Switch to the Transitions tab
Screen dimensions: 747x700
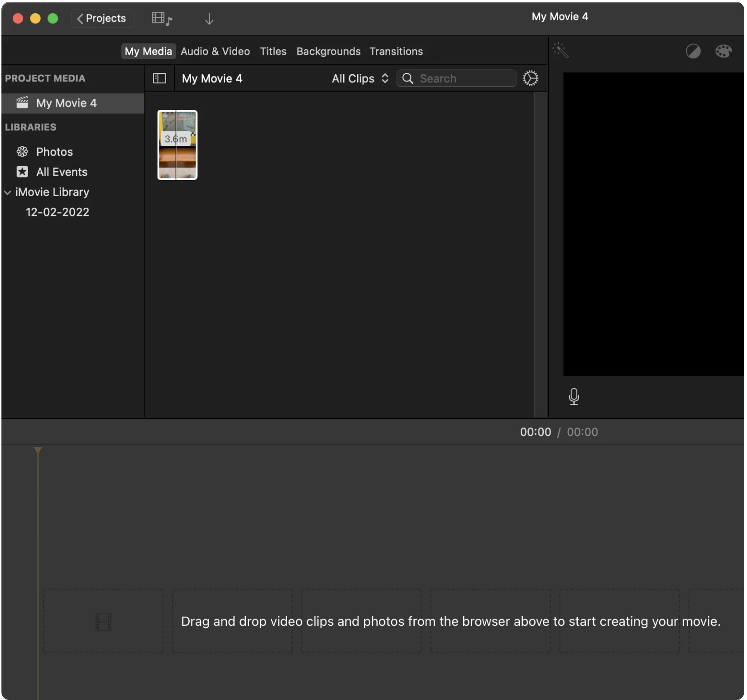click(x=396, y=51)
